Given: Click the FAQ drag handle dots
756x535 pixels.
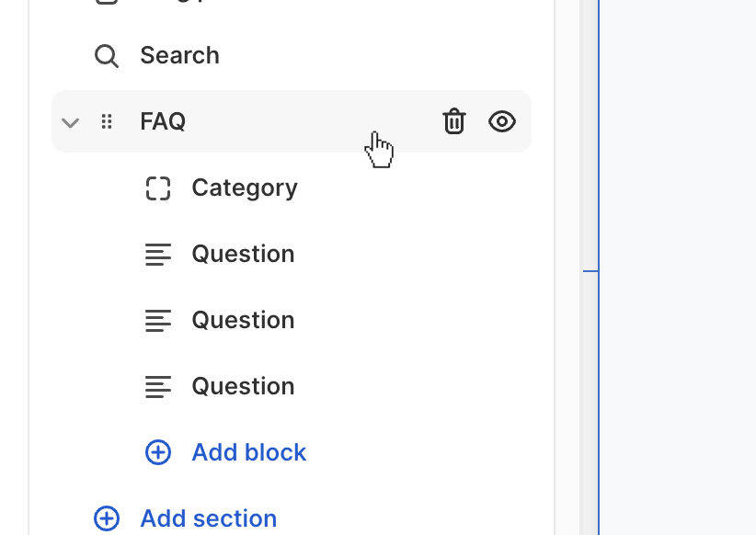Looking at the screenshot, I should tap(107, 121).
